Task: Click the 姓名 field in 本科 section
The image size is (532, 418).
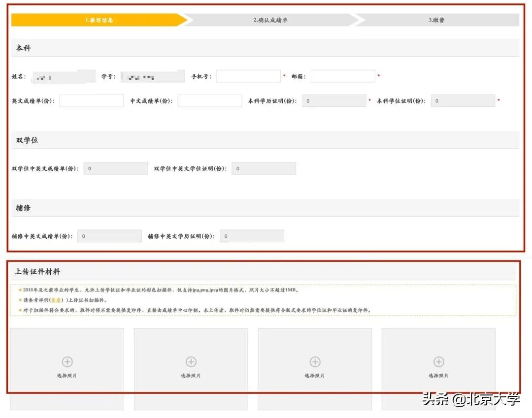Action: pos(63,76)
